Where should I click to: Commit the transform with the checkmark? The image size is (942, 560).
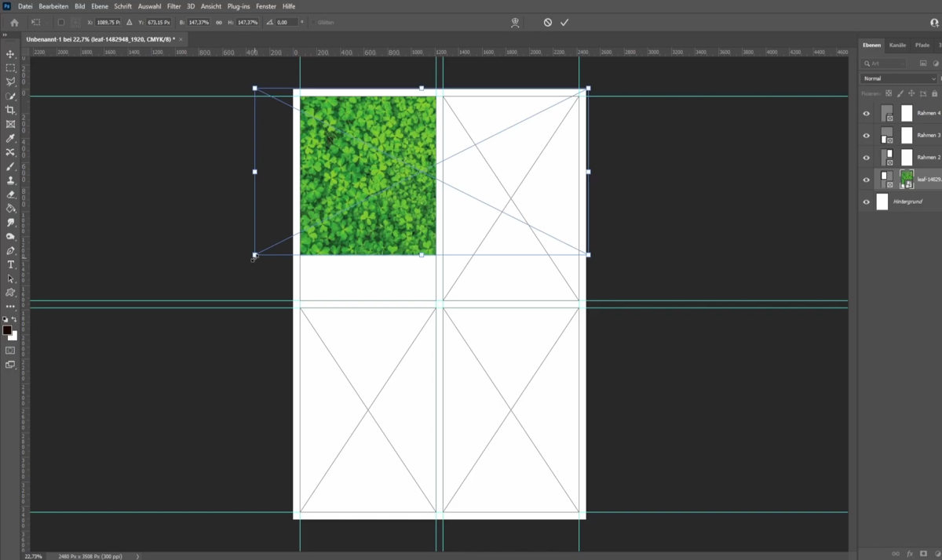564,22
